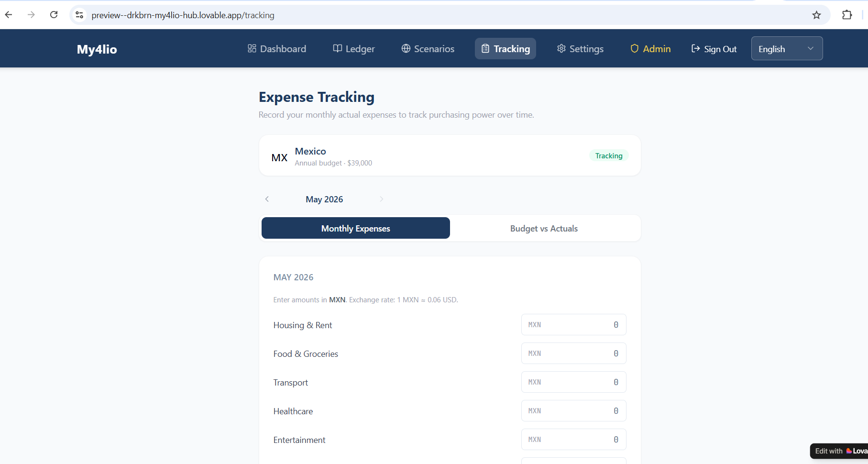
Task: Go to the Scenarios page
Action: (428, 49)
